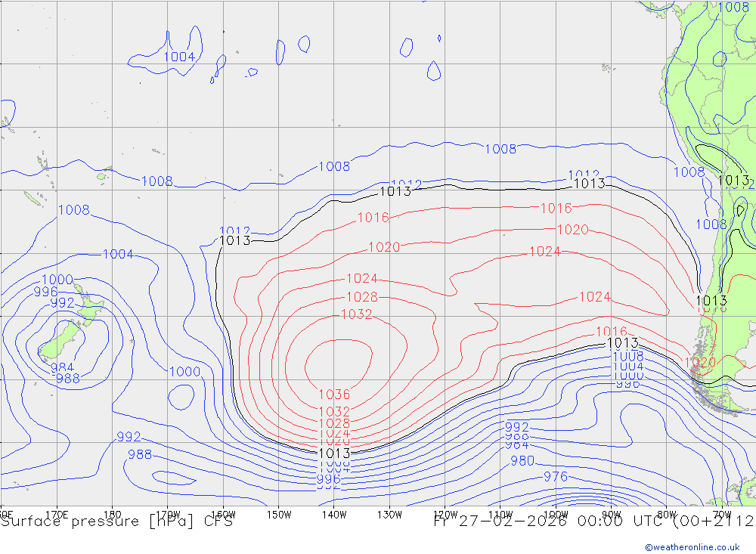Click the 'Surface pressure [hPa] CFS' title
Viewport: 756px width, 554px height.
[x=116, y=522]
